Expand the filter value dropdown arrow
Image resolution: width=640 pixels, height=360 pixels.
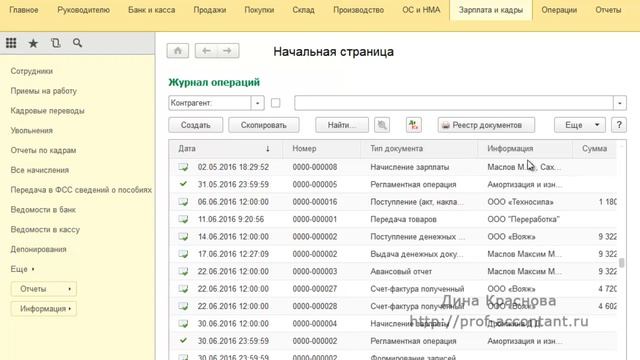(620, 103)
